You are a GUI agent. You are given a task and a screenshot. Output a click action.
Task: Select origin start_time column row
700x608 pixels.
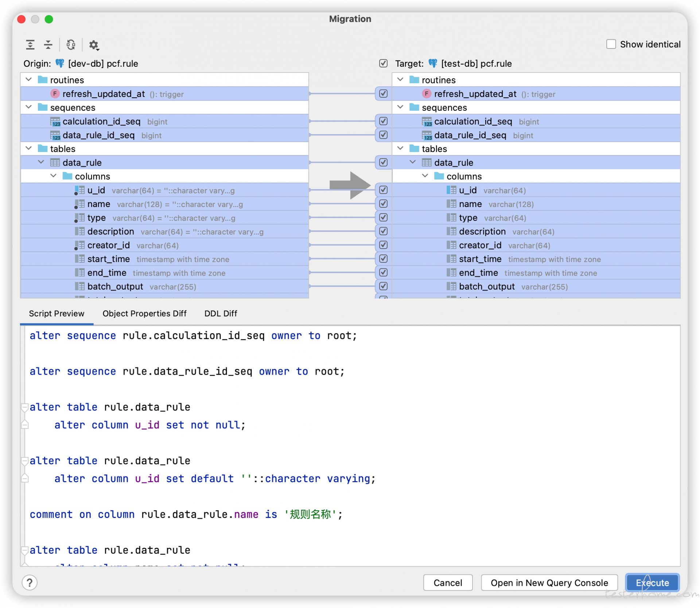click(165, 259)
